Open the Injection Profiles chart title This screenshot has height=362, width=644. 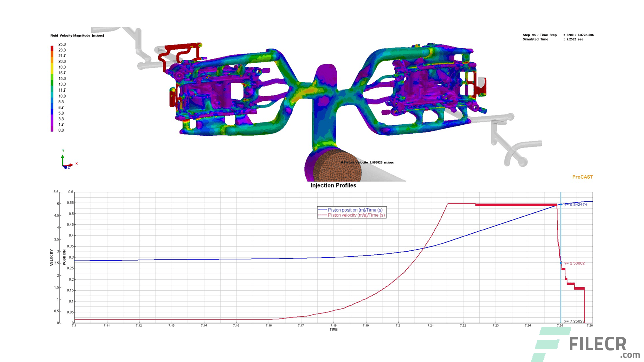[334, 185]
